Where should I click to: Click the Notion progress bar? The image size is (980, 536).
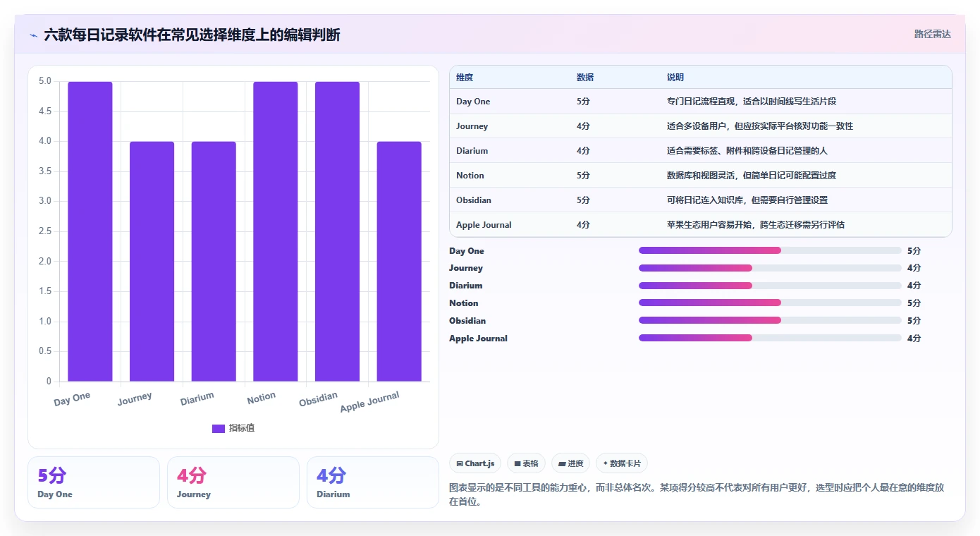[x=770, y=303]
